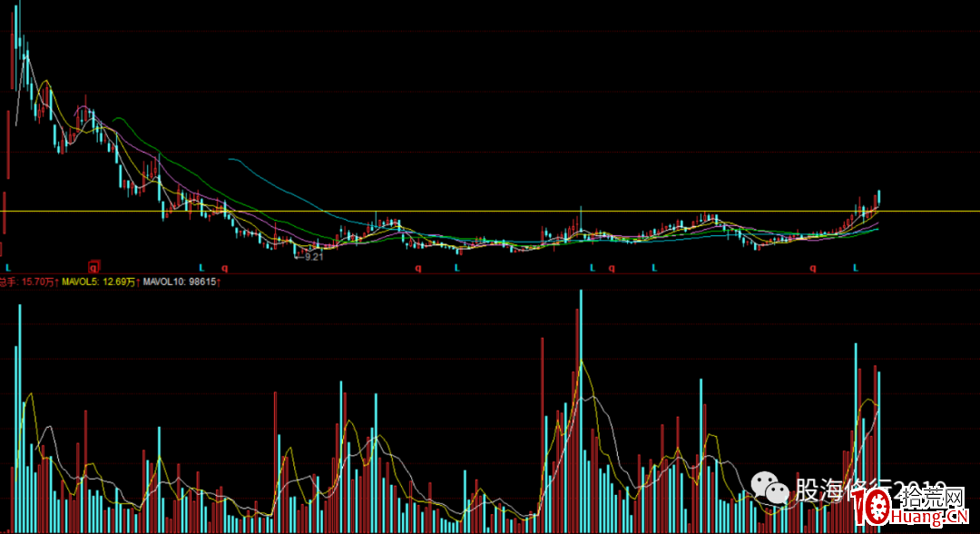Select the MAVOL10: 98615 indicator value
Image resolution: width=980 pixels, height=534 pixels.
(181, 282)
